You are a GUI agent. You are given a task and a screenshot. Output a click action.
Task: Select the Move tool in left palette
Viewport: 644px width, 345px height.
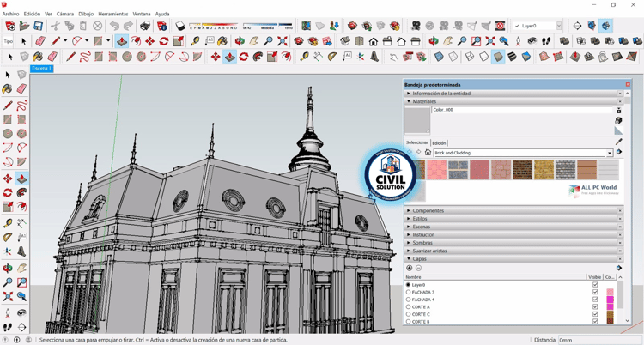pyautogui.click(x=8, y=179)
